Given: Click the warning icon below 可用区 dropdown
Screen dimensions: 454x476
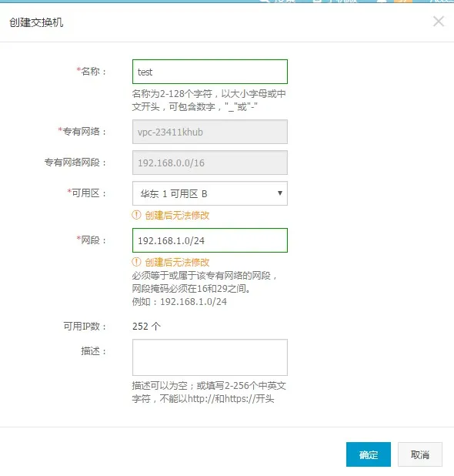Looking at the screenshot, I should (136, 215).
